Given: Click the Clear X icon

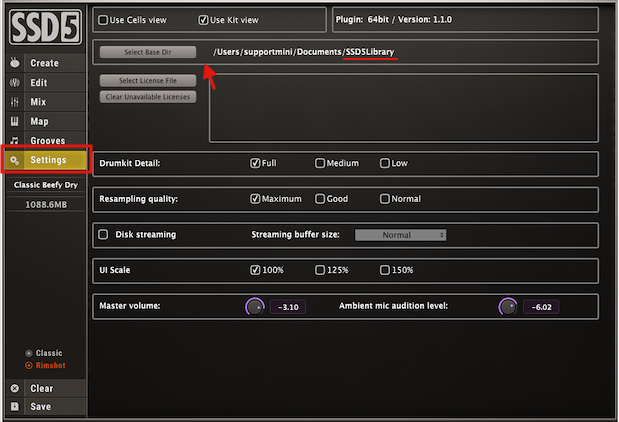Looking at the screenshot, I should click(x=14, y=388).
